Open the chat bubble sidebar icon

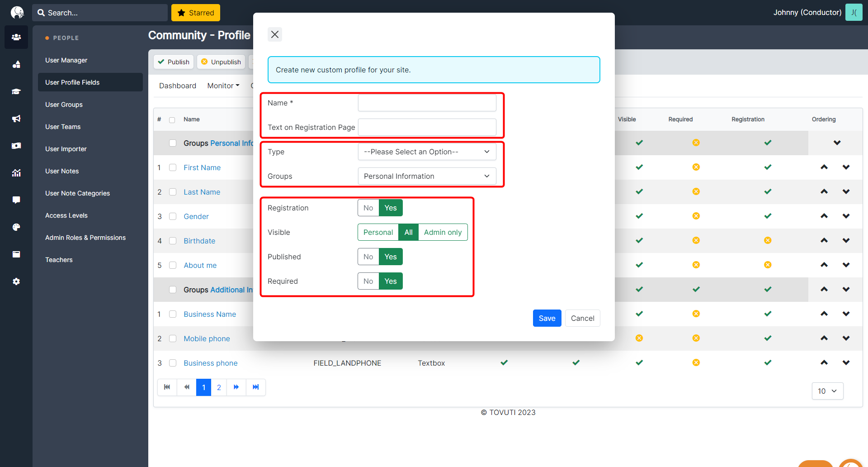[16, 200]
